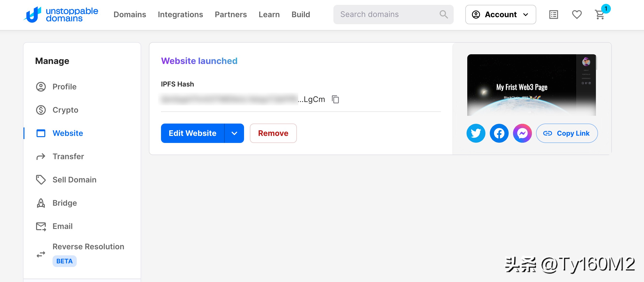The image size is (644, 282).
Task: Open the domain list icon near Account
Action: click(x=553, y=15)
